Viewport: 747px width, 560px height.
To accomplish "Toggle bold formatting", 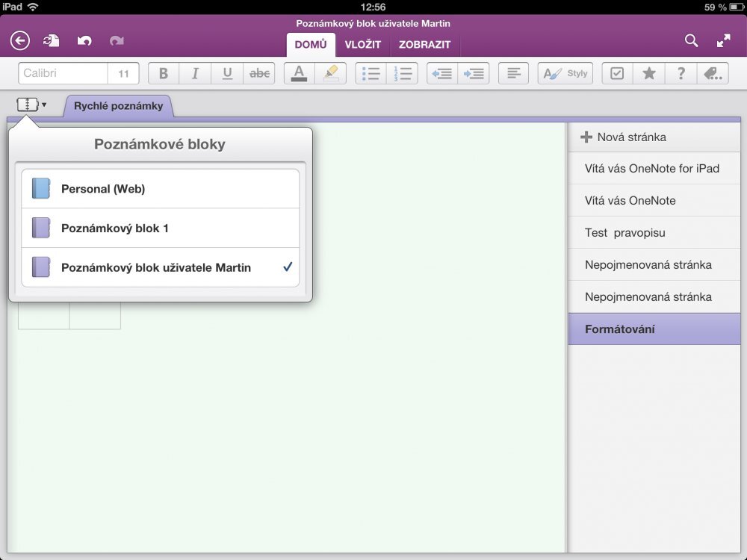I will (x=163, y=72).
